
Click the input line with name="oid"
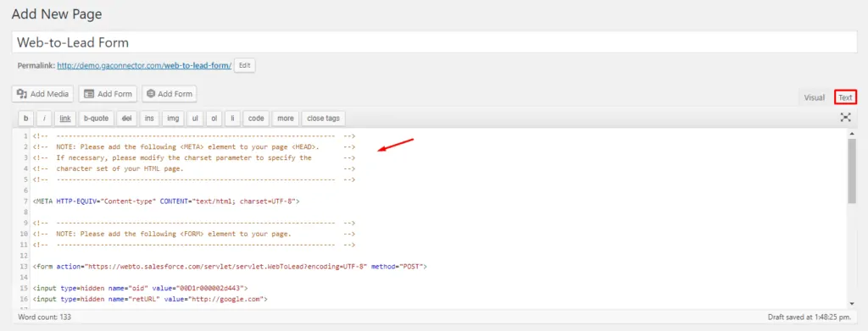pyautogui.click(x=141, y=288)
